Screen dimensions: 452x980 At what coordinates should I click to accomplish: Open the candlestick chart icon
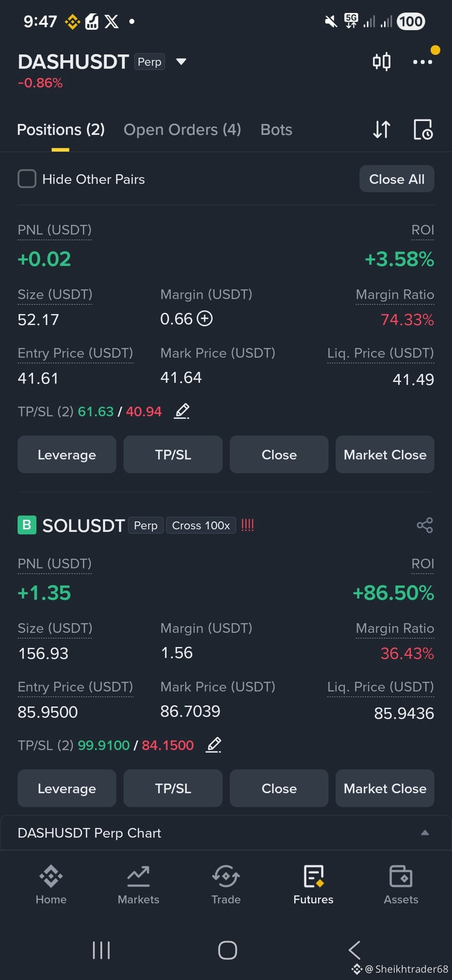tap(381, 62)
